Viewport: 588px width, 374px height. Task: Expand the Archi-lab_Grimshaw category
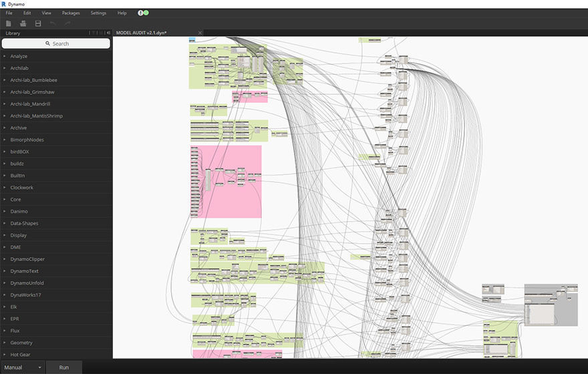click(56, 92)
